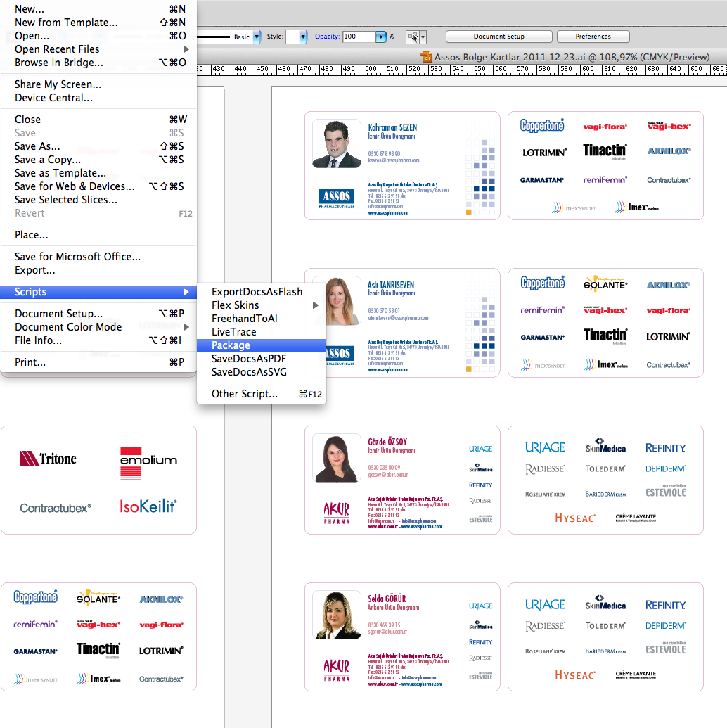The height and width of the screenshot is (728, 727).
Task: Click the select similar objects icon
Action: tap(412, 37)
